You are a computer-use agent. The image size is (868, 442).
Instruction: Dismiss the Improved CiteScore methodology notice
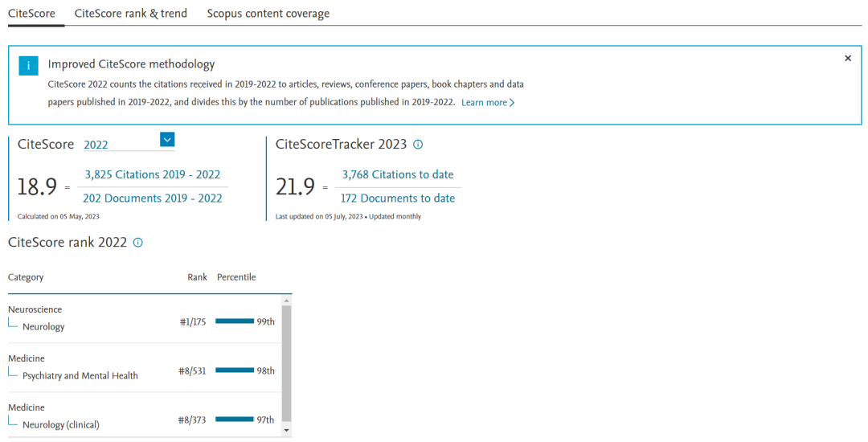[848, 58]
